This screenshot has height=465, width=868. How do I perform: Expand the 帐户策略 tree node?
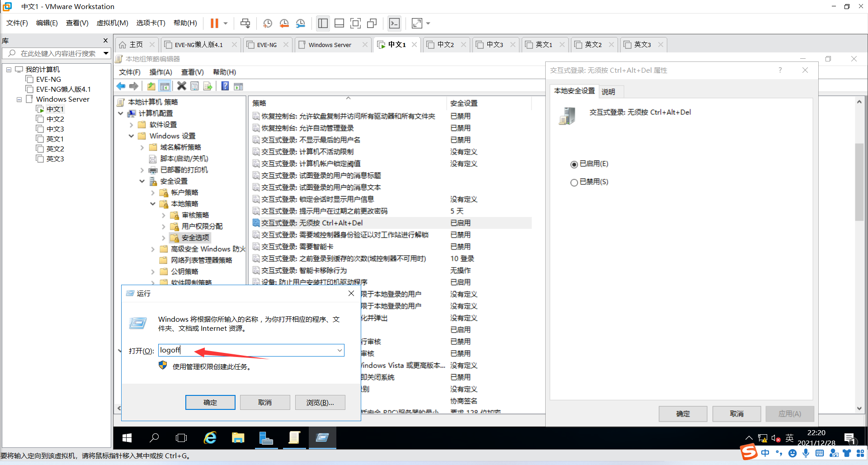click(152, 192)
